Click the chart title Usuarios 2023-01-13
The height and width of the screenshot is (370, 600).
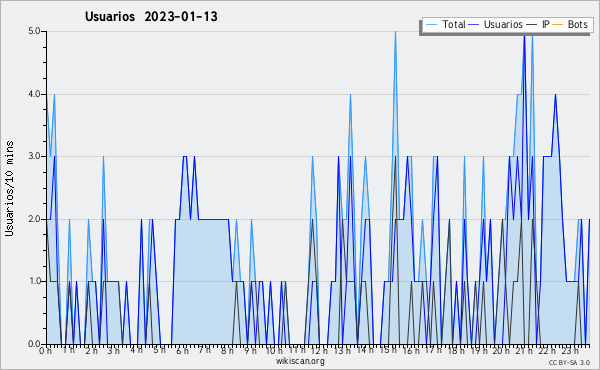[x=151, y=16]
